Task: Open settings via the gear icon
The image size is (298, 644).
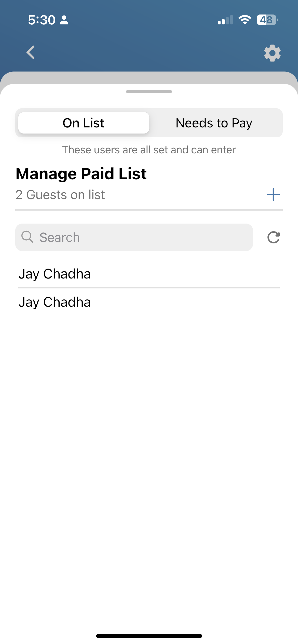Action: pos(272,53)
